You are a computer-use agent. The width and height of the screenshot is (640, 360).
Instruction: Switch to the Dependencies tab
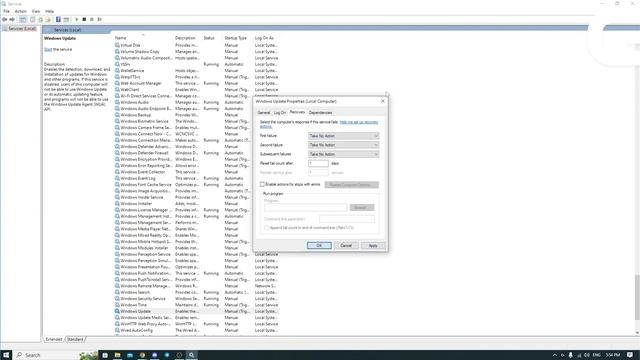pos(320,113)
